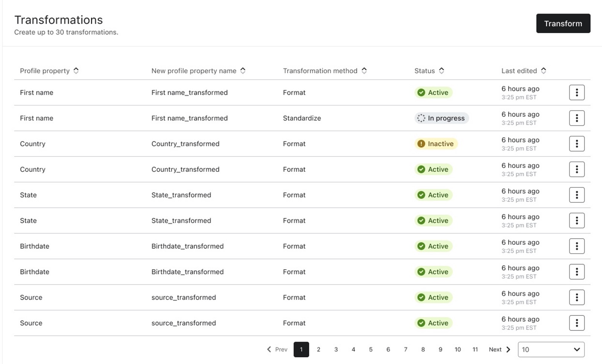The width and height of the screenshot is (602, 364).
Task: Open the actions menu for the Standardize transformation
Action: 576,118
